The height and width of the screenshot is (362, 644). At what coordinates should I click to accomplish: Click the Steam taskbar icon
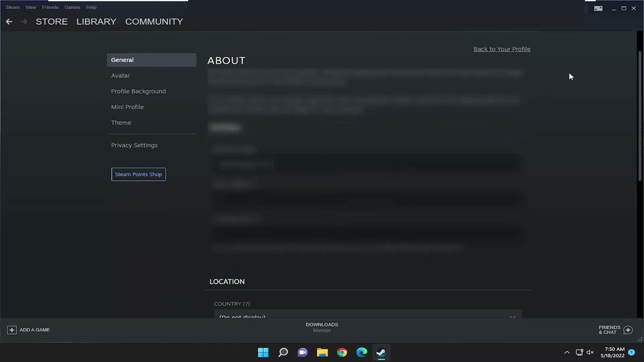381,352
